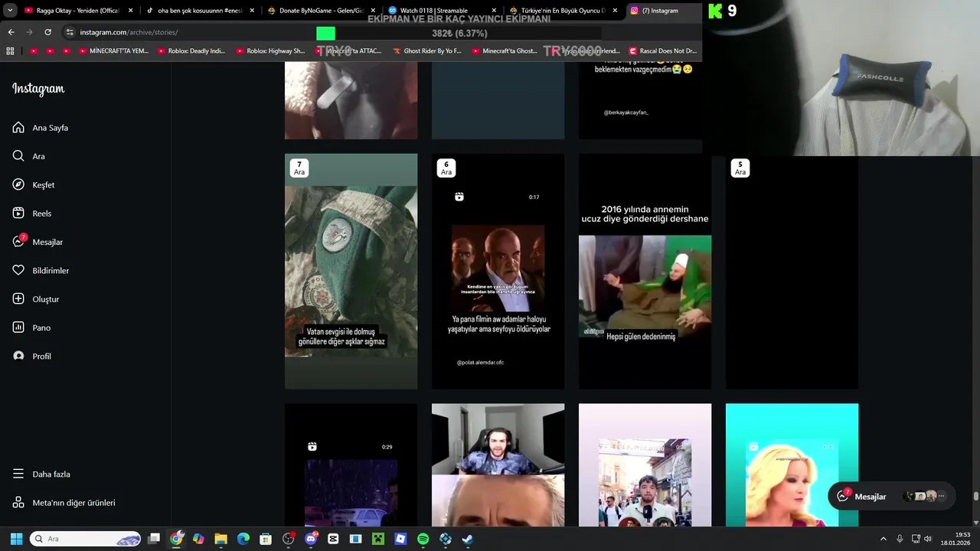980x551 pixels.
Task: Click the Oluştur plus icon
Action: [x=18, y=299]
